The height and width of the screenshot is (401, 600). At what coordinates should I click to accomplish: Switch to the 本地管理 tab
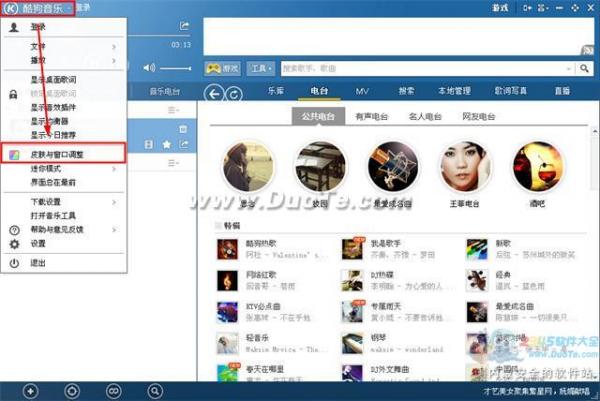point(454,91)
